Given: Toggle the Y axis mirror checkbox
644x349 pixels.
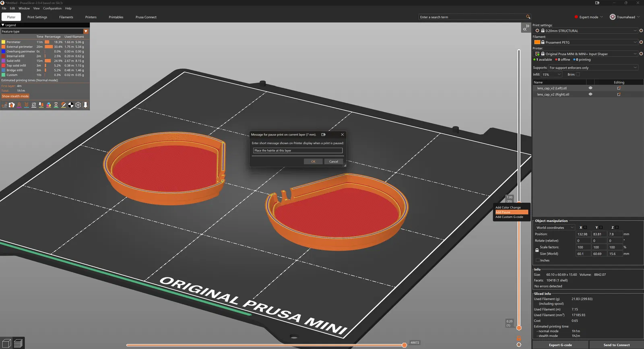Looking at the screenshot, I should pos(601,227).
